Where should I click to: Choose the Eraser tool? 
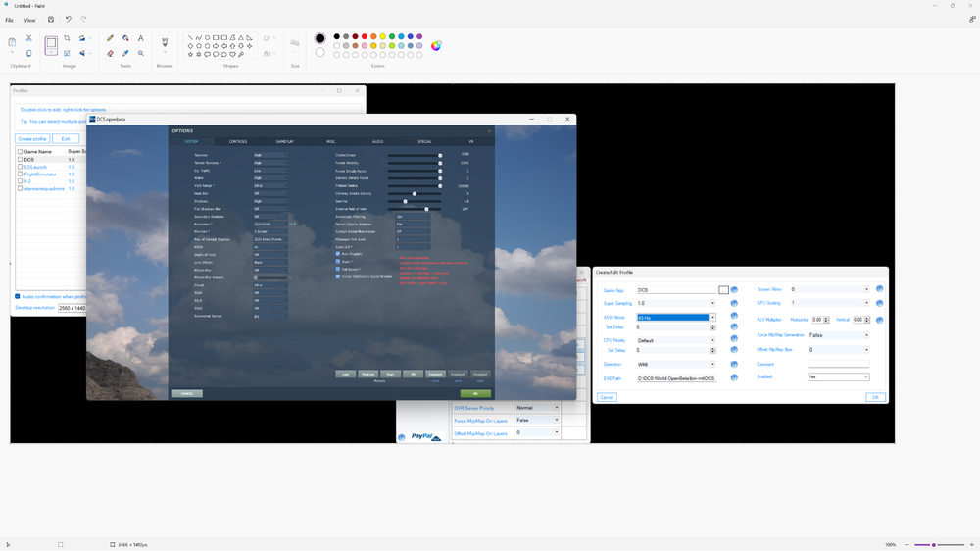(x=110, y=53)
